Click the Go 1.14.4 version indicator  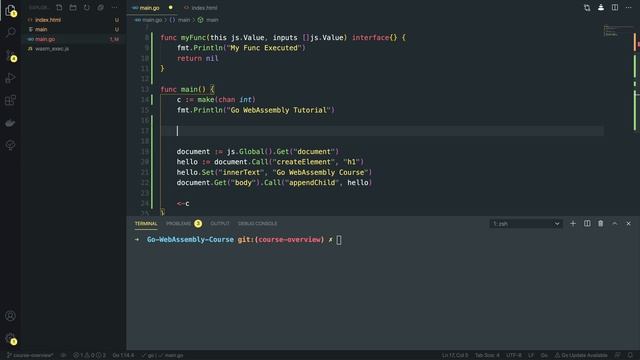123,355
